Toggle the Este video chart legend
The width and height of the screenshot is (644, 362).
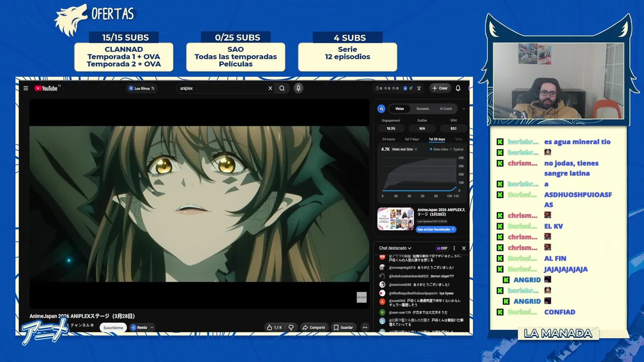click(439, 149)
